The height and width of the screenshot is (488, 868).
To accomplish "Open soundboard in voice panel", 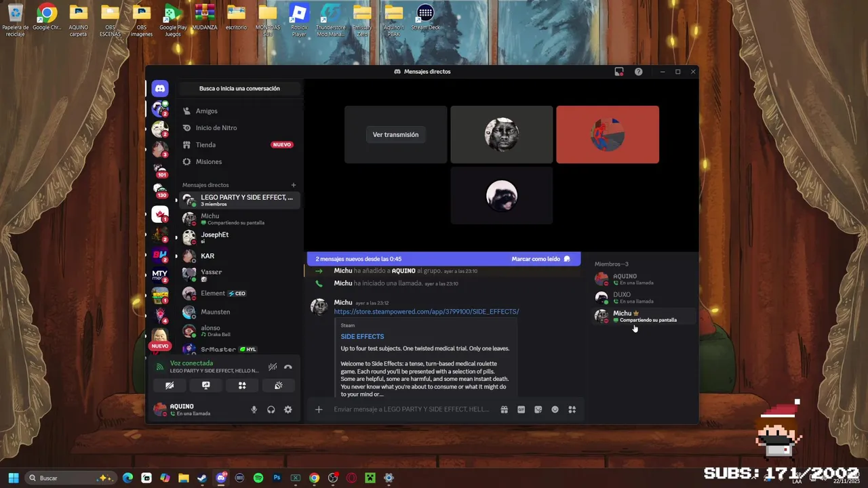I will pyautogui.click(x=278, y=386).
